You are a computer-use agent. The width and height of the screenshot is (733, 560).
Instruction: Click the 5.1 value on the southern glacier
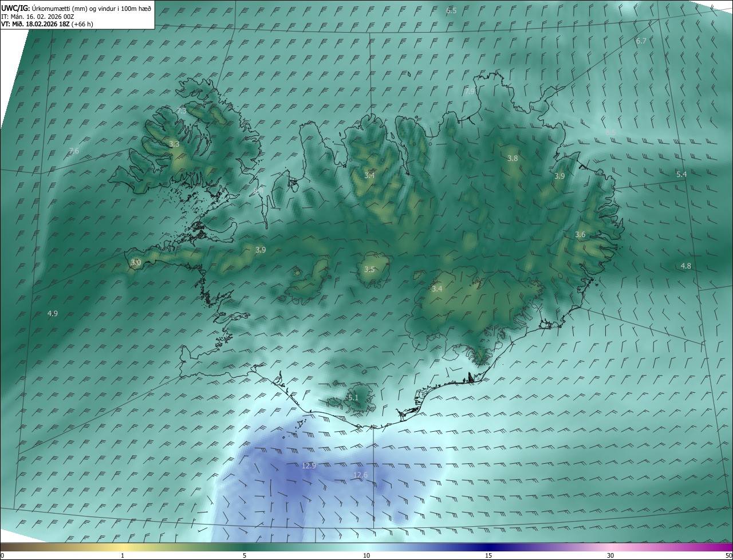pyautogui.click(x=353, y=397)
